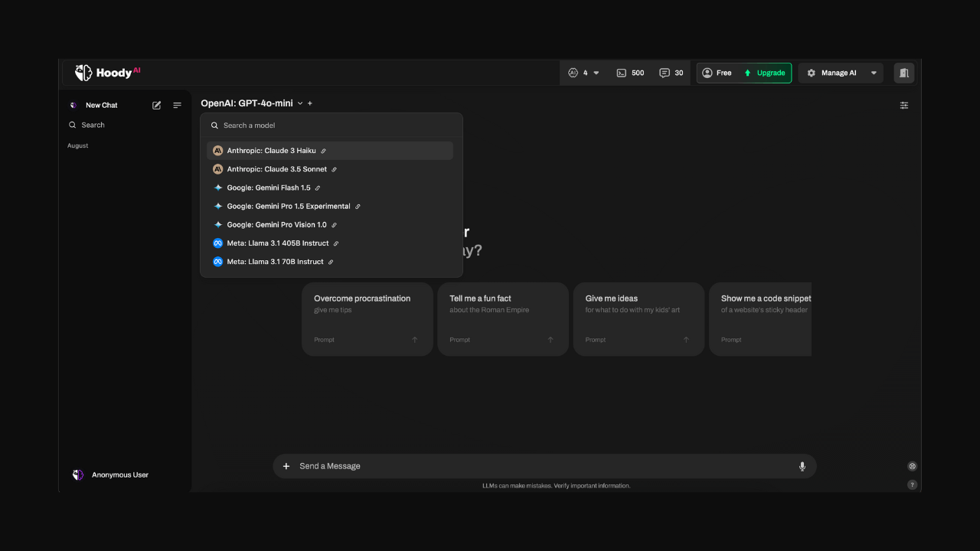Viewport: 980px width, 551px height.
Task: Click the Manage AI gear icon
Action: pyautogui.click(x=812, y=73)
